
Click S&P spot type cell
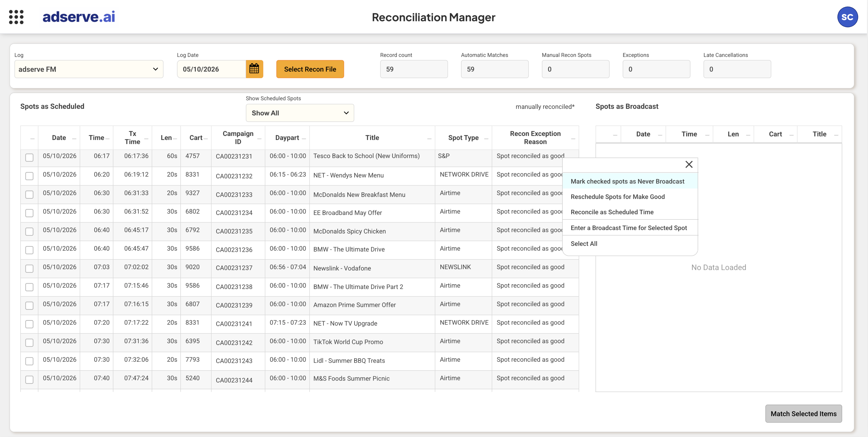click(444, 156)
